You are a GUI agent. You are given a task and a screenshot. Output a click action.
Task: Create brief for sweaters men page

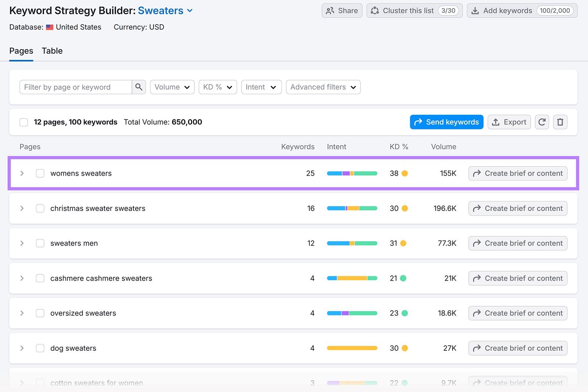pyautogui.click(x=517, y=243)
